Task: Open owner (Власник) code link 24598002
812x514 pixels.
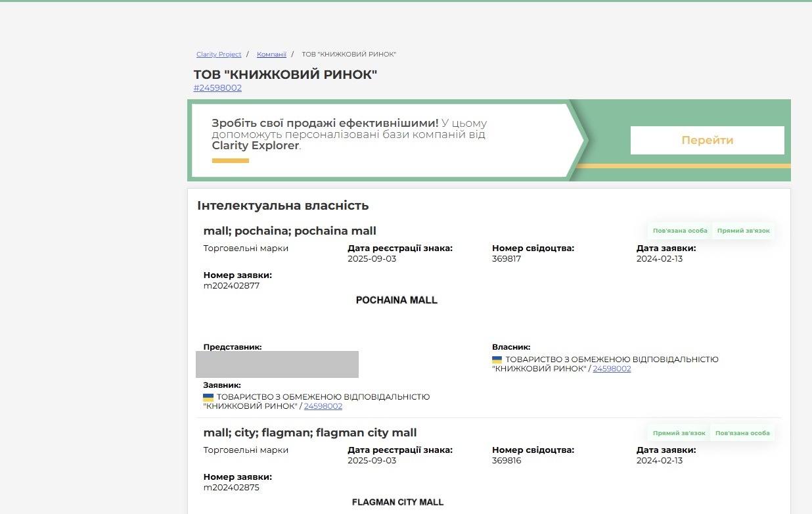Action: pos(612,369)
